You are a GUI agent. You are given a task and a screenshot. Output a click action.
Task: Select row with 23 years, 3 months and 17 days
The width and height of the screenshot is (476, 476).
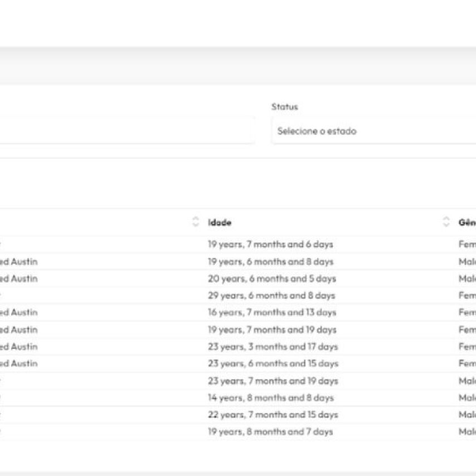[273, 347]
